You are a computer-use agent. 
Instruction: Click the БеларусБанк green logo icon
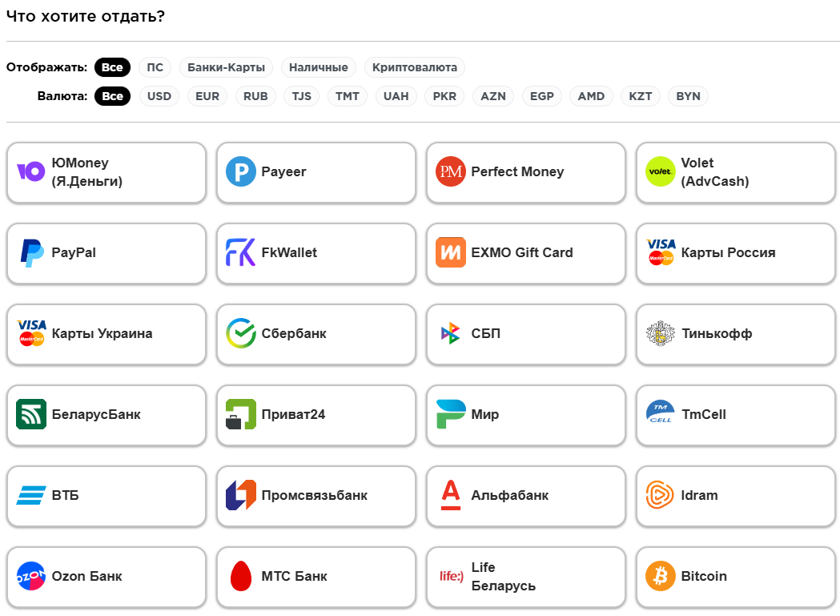tap(31, 414)
